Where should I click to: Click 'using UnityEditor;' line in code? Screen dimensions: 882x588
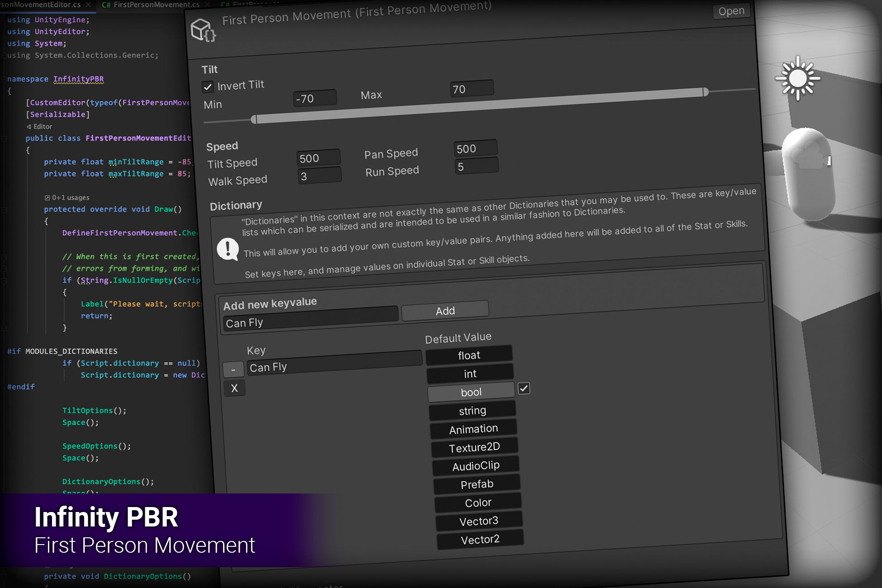48,32
